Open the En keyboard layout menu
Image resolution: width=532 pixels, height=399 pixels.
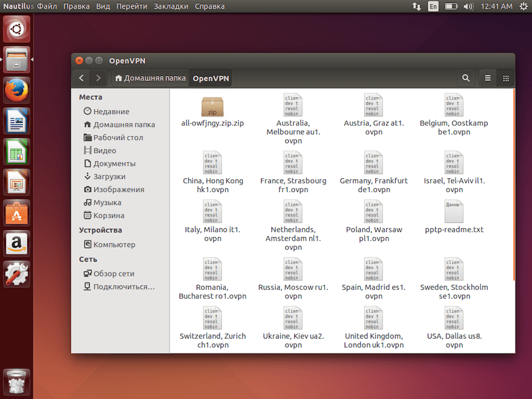(433, 6)
